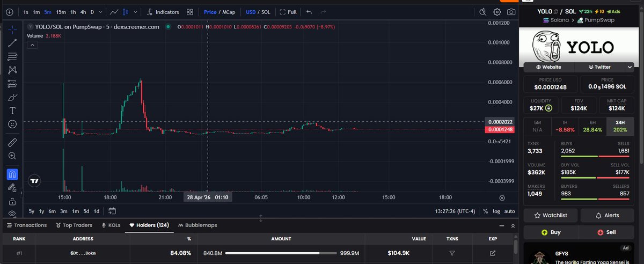Viewport: 644px width, 264px height.
Task: Open the forecasting and measurement tool
Action: (12, 84)
